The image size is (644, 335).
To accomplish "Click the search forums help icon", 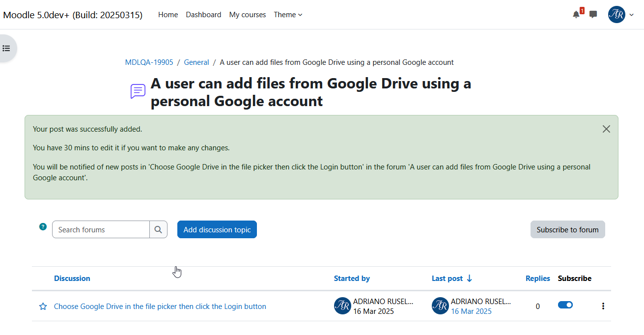I will pos(43,226).
